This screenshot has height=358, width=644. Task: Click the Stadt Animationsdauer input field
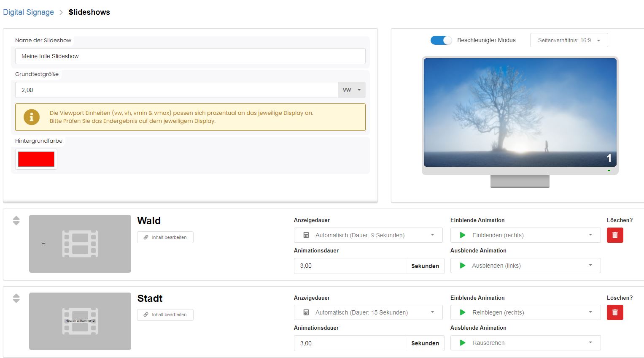point(350,343)
